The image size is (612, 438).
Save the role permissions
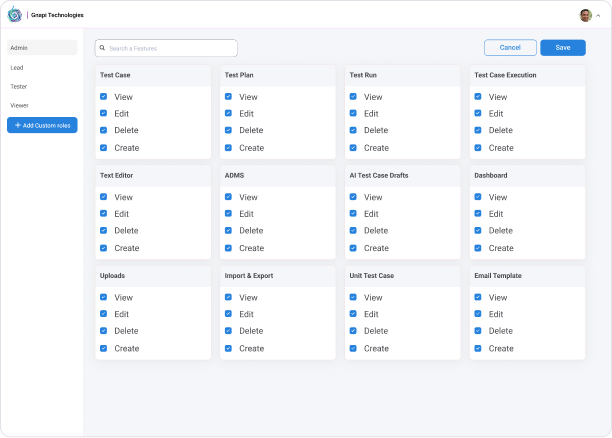tap(563, 48)
